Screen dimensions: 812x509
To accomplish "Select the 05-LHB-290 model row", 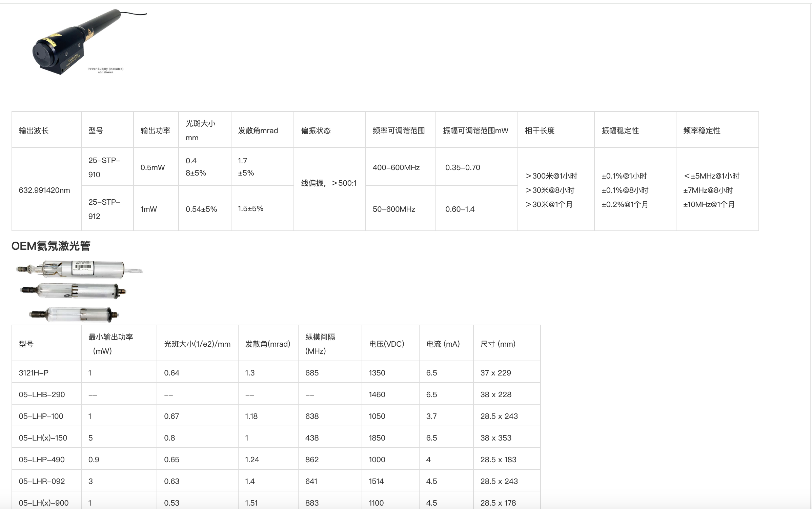I will tap(42, 394).
